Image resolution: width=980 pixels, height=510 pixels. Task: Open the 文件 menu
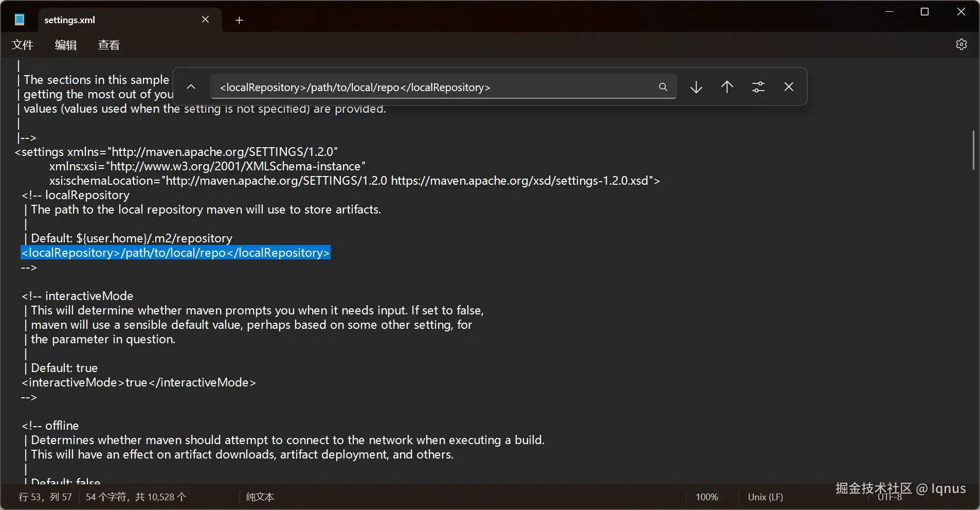point(23,45)
